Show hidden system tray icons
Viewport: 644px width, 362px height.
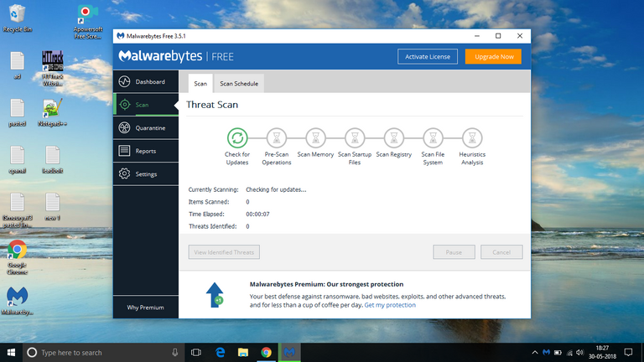pos(535,353)
